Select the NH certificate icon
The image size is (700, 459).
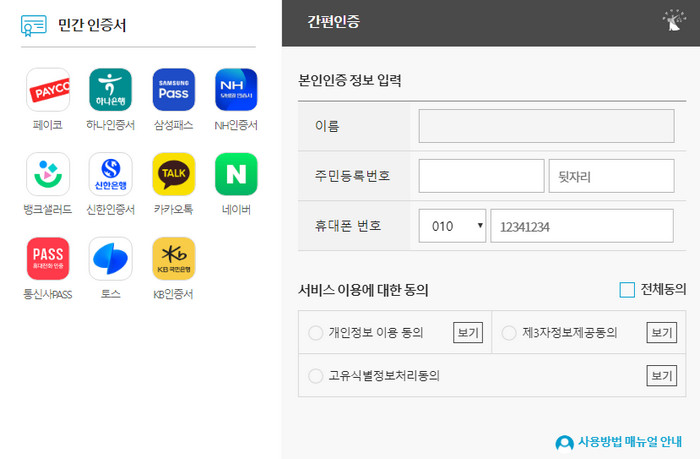[236, 90]
